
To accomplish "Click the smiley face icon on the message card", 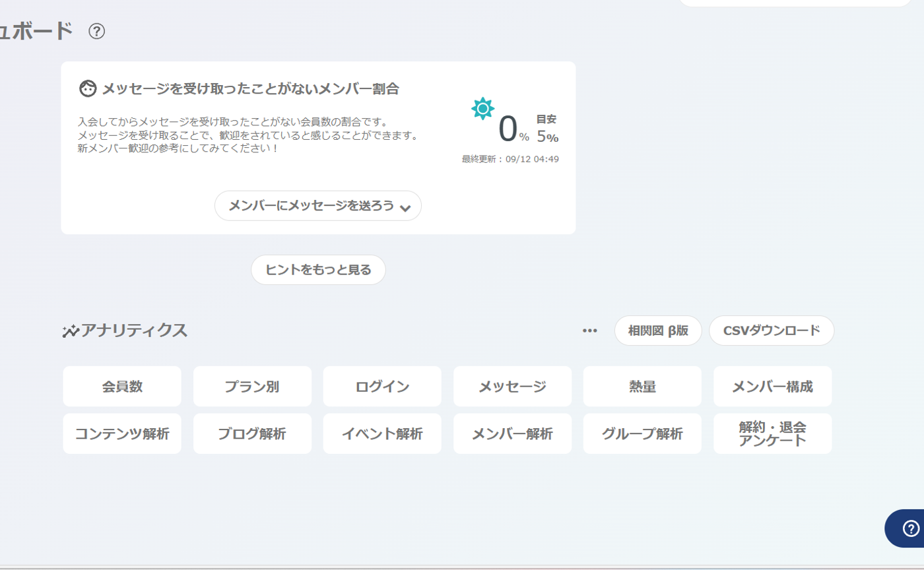I will point(86,88).
